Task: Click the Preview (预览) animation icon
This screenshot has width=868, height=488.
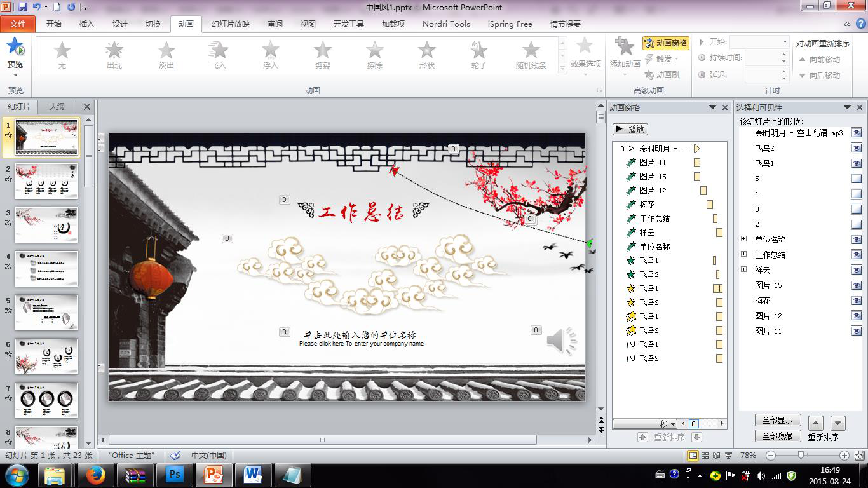Action: pos(15,48)
